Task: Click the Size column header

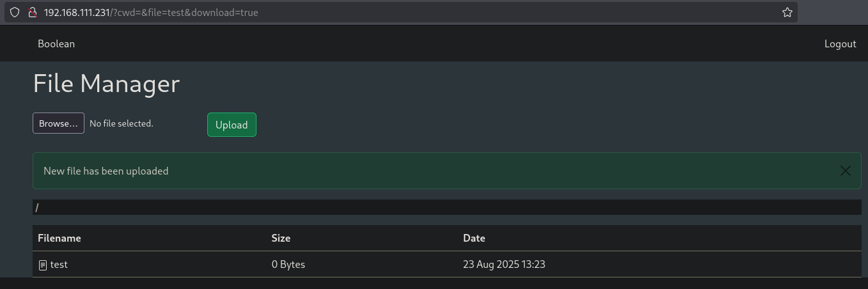Action: pos(281,238)
